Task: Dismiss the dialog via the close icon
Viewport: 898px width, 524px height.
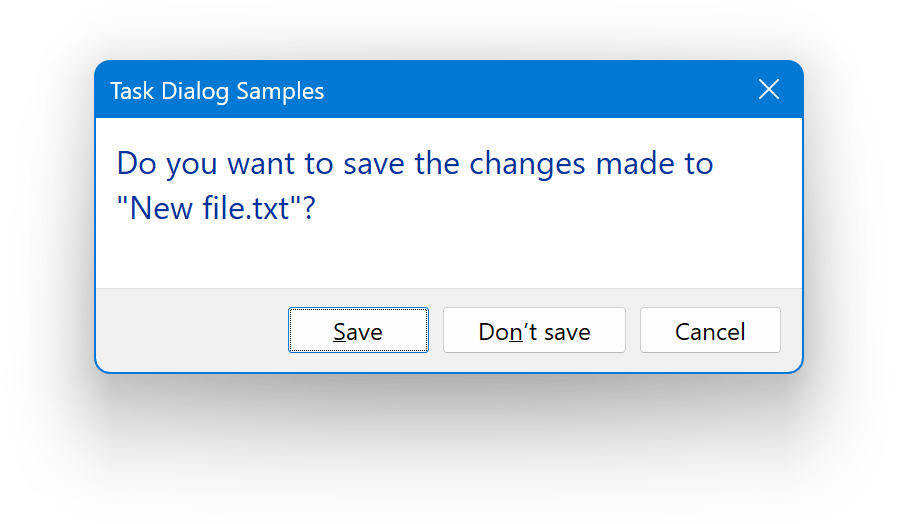Action: pos(769,90)
